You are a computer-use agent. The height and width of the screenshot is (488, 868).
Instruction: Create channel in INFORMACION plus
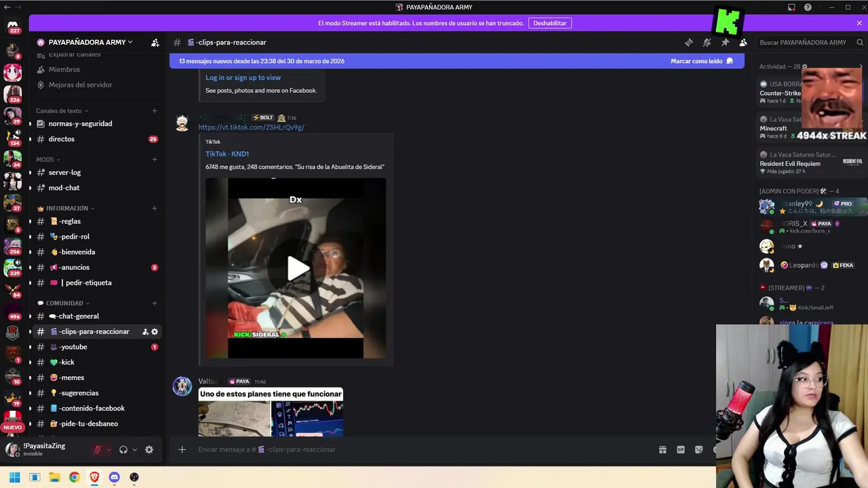click(155, 208)
